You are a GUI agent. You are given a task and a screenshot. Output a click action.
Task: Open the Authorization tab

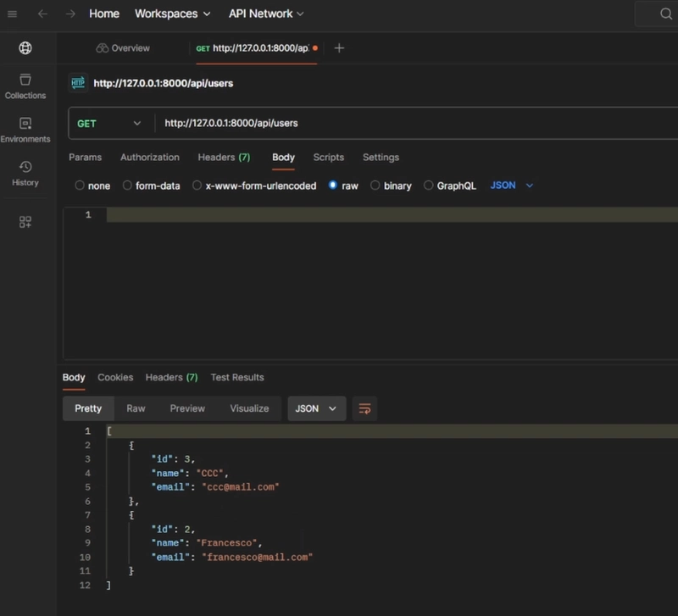click(150, 158)
